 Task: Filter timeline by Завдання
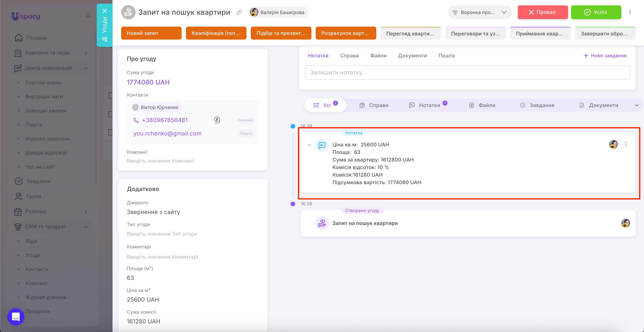coord(537,105)
